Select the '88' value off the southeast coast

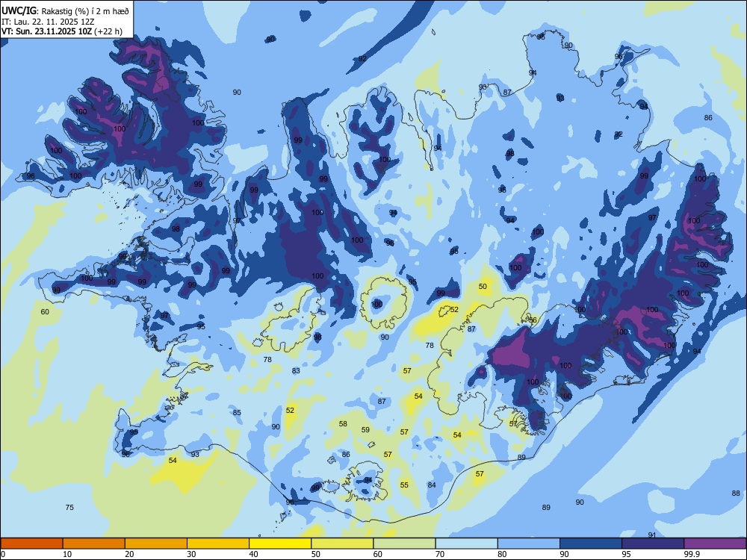pos(736,493)
